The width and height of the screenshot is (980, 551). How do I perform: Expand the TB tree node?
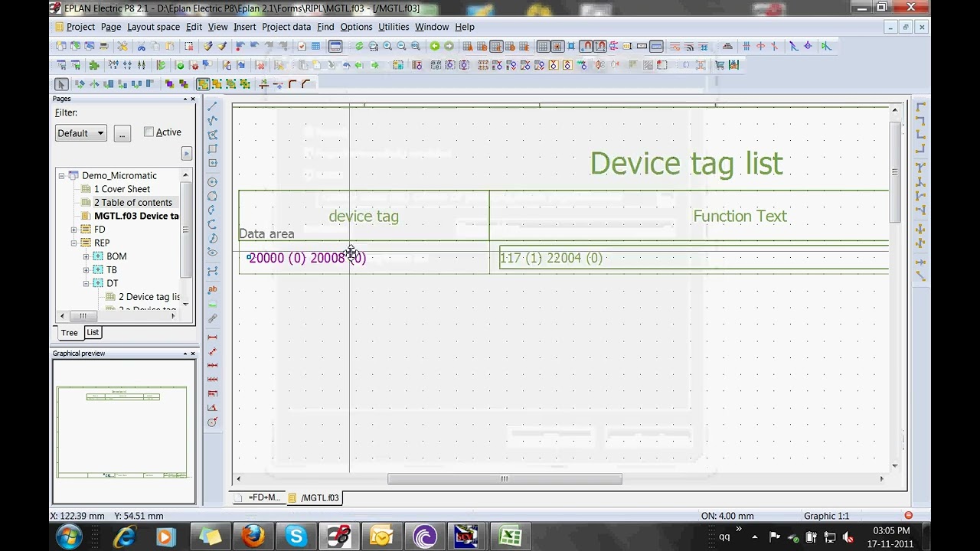pos(86,270)
